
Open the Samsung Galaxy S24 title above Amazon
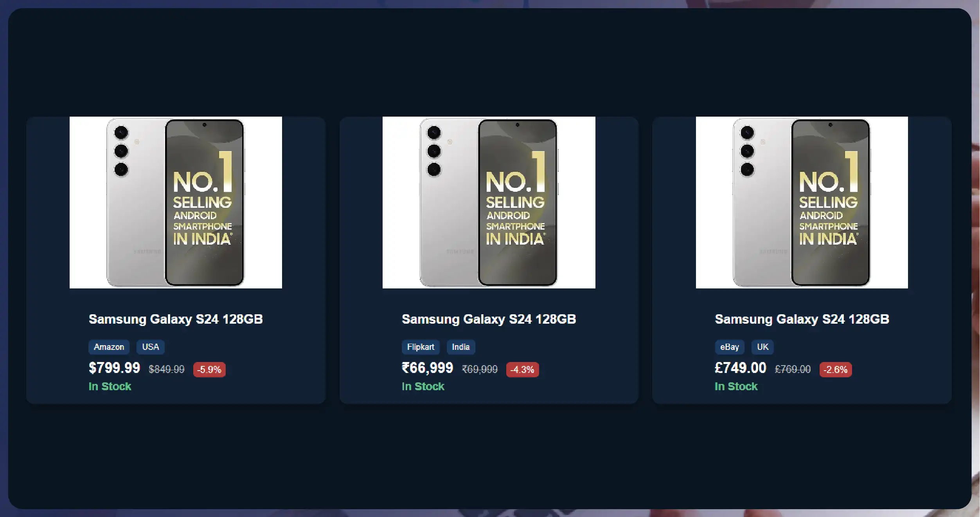176,319
